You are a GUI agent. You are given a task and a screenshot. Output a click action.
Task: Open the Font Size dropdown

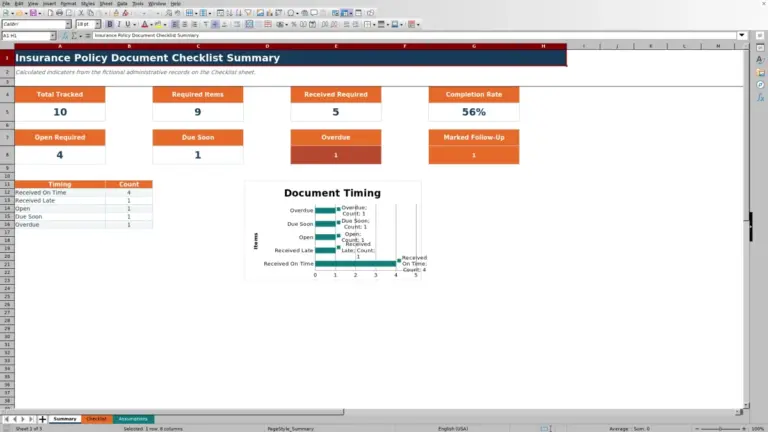click(x=97, y=24)
